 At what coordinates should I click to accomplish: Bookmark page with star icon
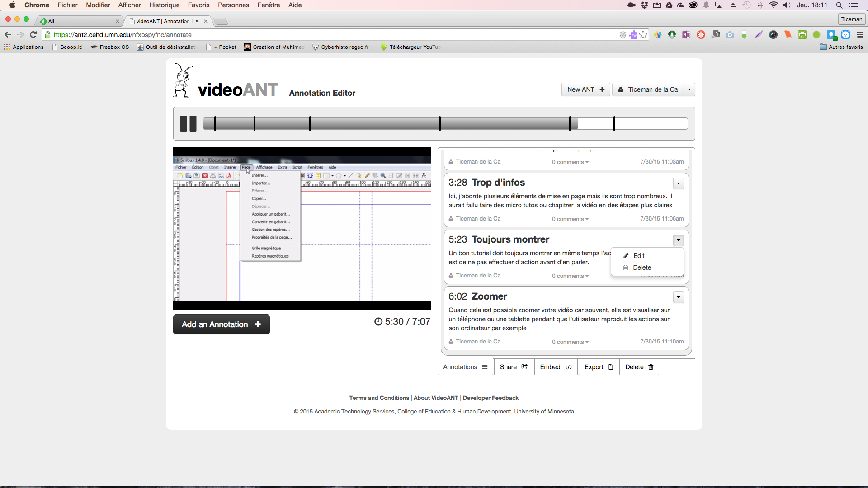(x=643, y=35)
